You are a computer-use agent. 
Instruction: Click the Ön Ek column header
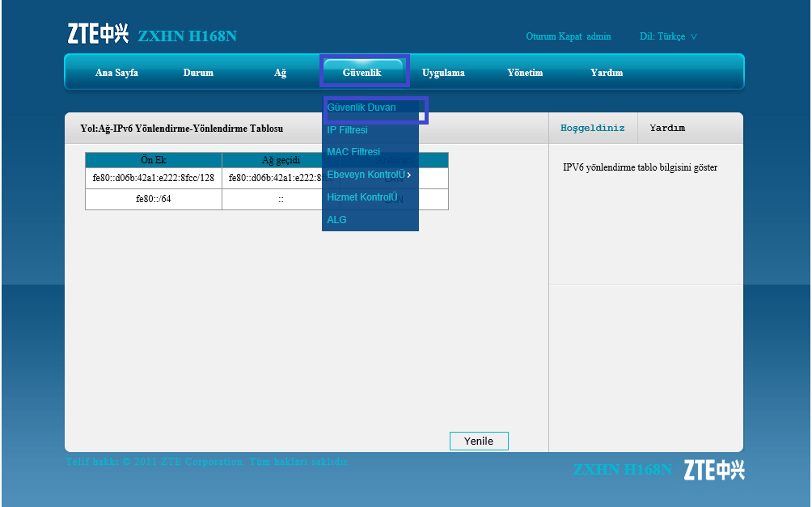point(154,160)
